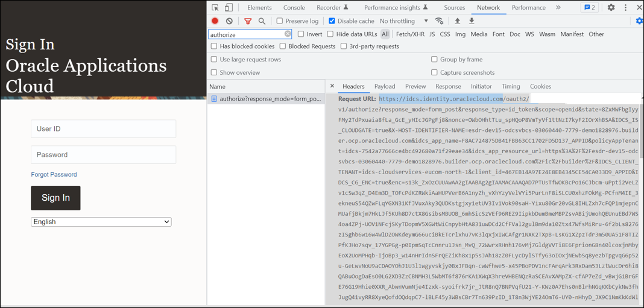This screenshot has height=308, width=644.
Task: Switch to the Performance tab
Action: 529,7
